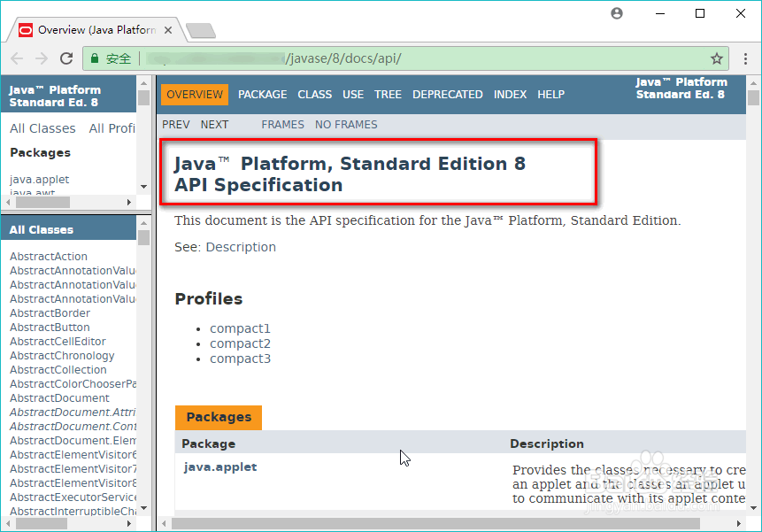Open the Chrome three-dot menu
The width and height of the screenshot is (762, 532).
coord(745,58)
